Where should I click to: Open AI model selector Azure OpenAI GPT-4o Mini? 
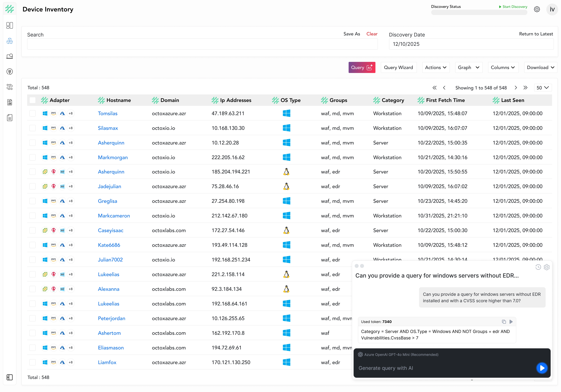pos(398,355)
